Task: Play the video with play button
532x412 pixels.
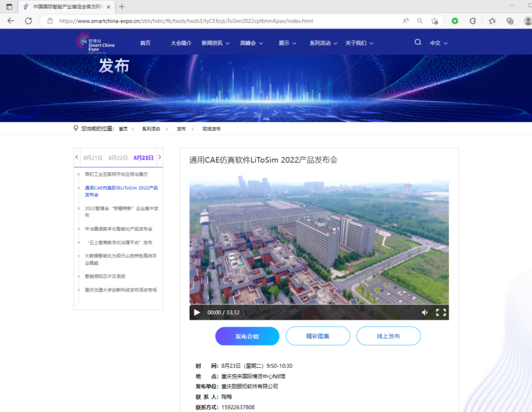Action: (197, 313)
